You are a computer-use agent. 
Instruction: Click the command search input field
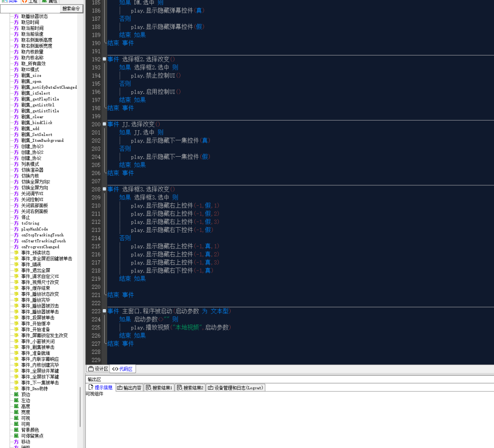30,9
